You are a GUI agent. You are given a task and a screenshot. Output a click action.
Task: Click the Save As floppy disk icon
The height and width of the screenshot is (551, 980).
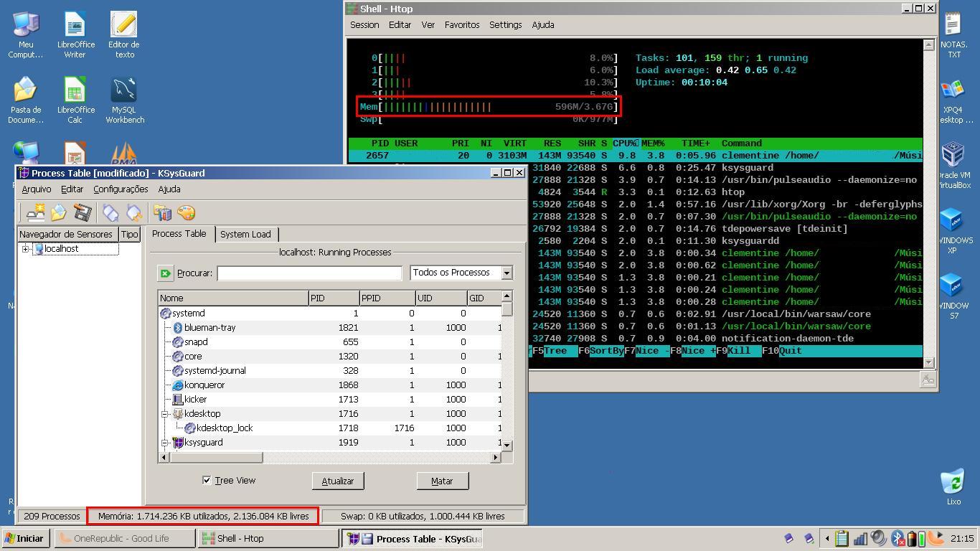click(x=83, y=212)
